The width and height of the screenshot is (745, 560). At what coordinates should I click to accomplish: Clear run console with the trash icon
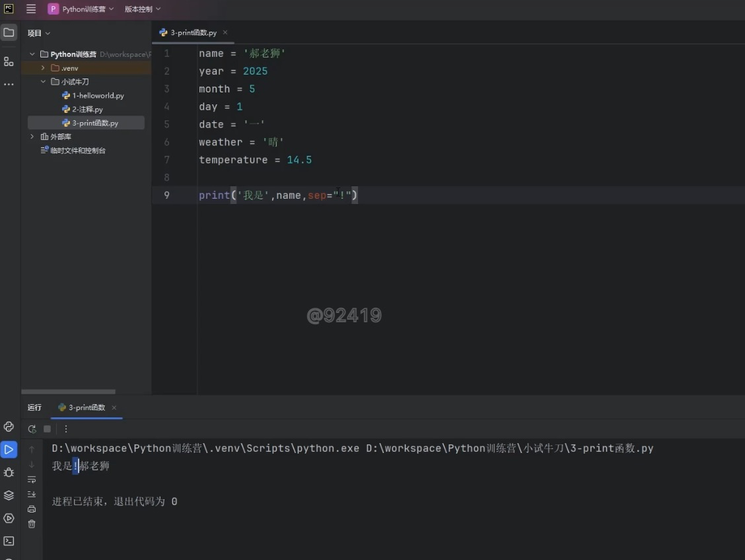pyautogui.click(x=32, y=524)
